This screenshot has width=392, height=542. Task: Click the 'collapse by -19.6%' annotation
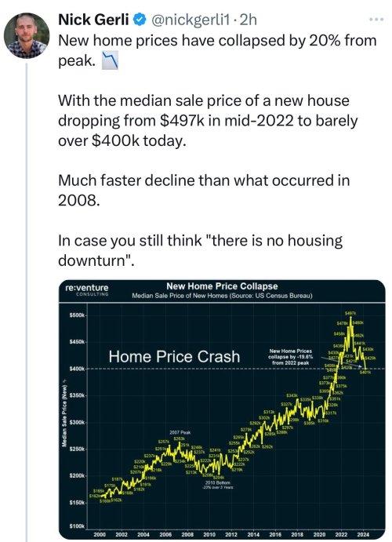pyautogui.click(x=290, y=357)
